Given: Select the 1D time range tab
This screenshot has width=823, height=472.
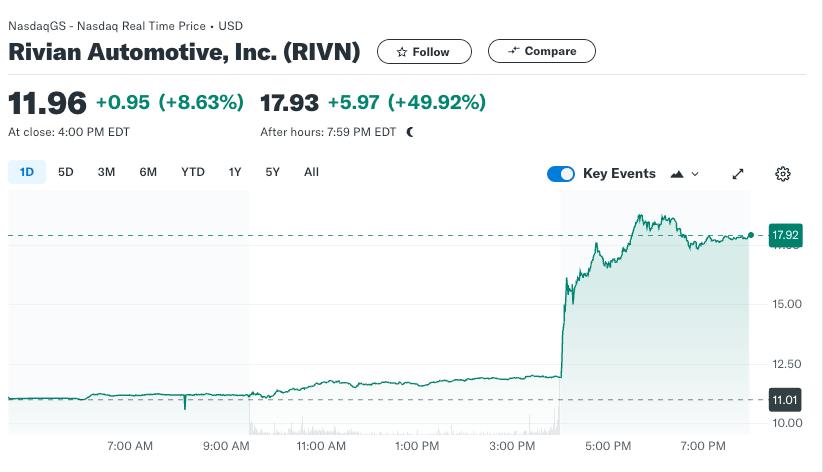Looking at the screenshot, I should point(27,172).
